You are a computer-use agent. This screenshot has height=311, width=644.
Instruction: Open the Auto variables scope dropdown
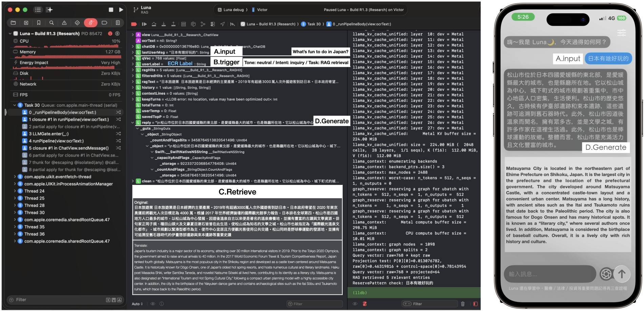[x=137, y=304]
